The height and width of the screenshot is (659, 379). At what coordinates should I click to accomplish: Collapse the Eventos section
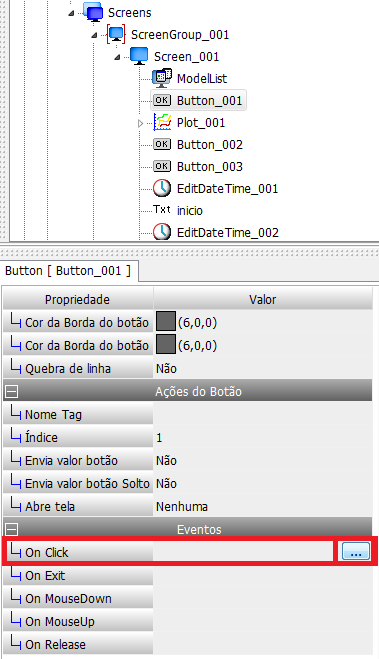tap(11, 529)
